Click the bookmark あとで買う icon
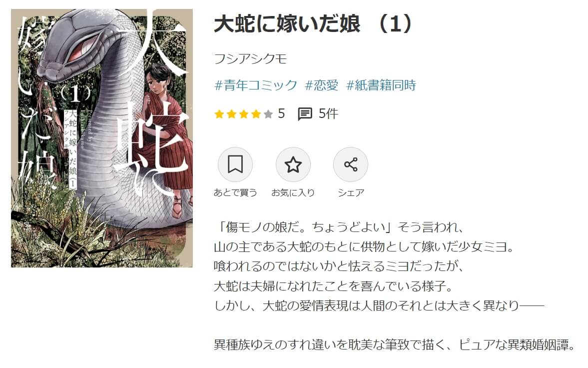Screen dimensions: 588x368 click(235, 164)
